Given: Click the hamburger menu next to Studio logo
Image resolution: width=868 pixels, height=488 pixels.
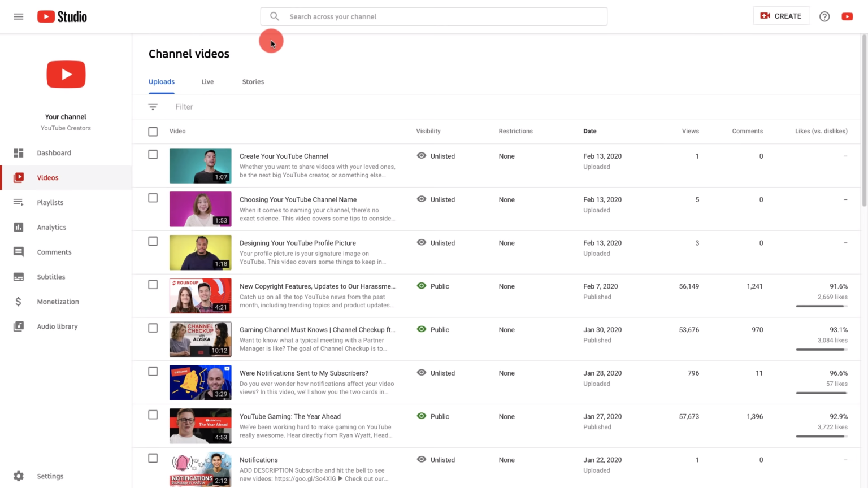Looking at the screenshot, I should click(x=19, y=16).
